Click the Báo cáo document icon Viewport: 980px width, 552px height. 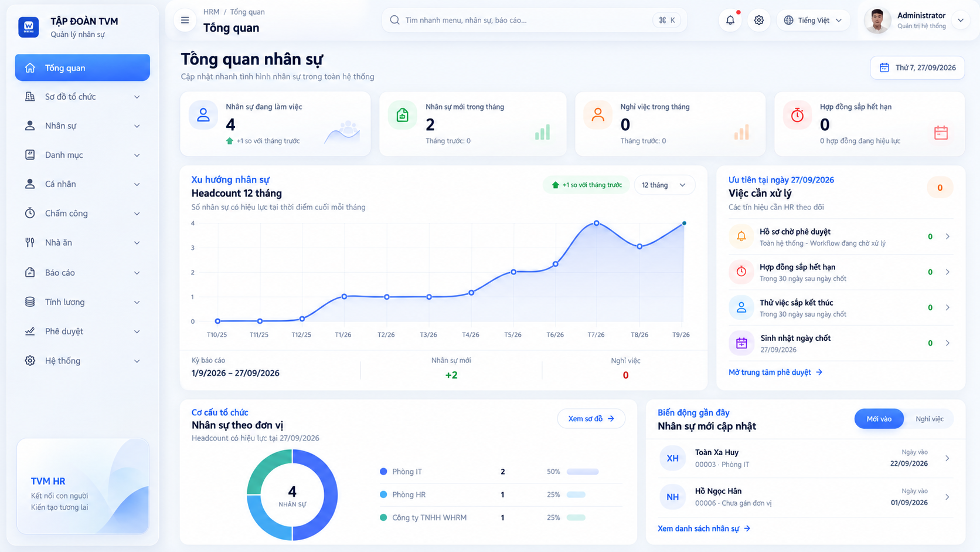click(x=30, y=272)
